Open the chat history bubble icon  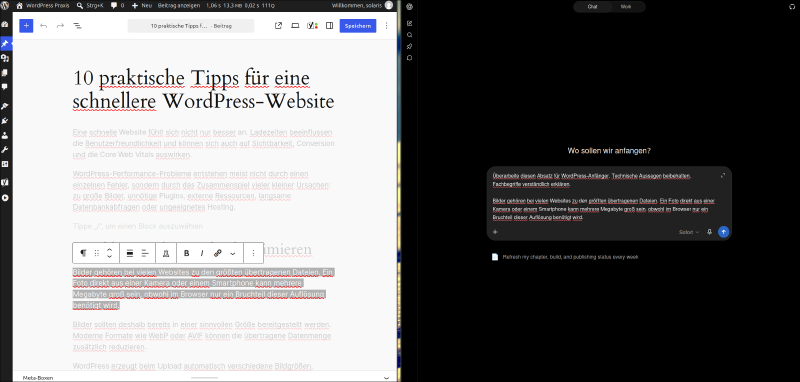(x=410, y=58)
